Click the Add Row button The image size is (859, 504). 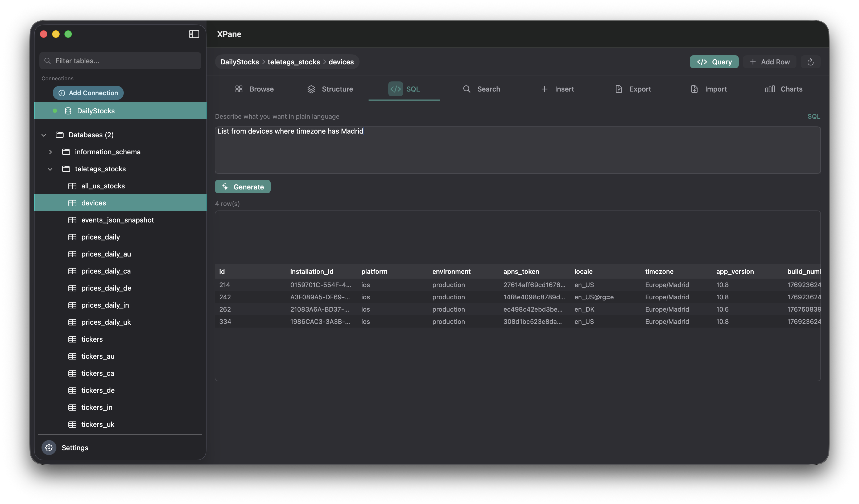[x=770, y=62]
